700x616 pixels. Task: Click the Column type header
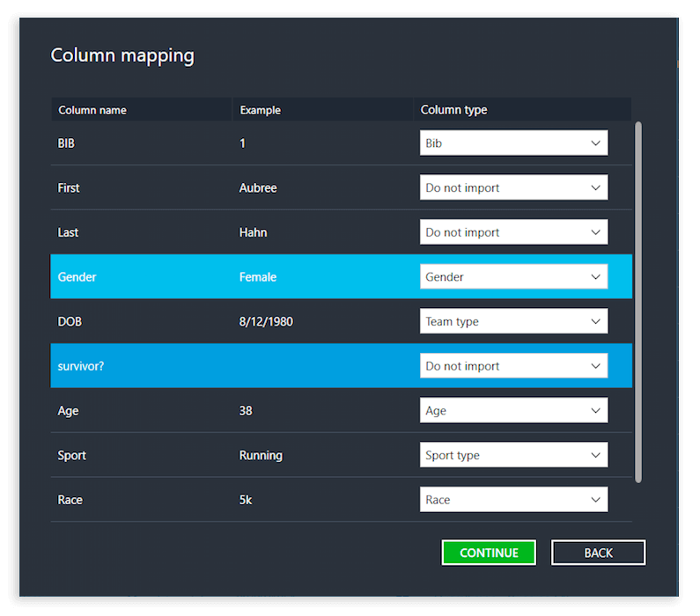[x=453, y=110]
